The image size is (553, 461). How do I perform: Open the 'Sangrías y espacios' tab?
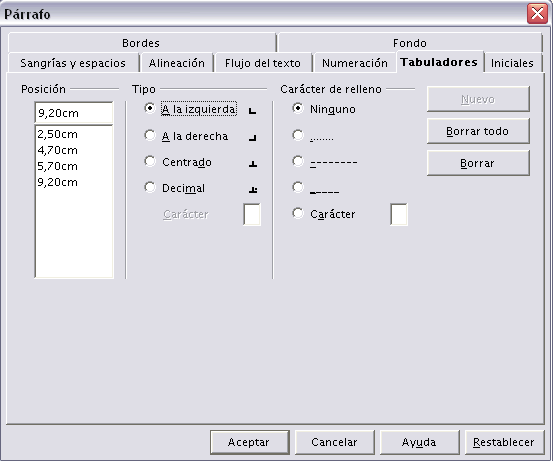click(73, 63)
